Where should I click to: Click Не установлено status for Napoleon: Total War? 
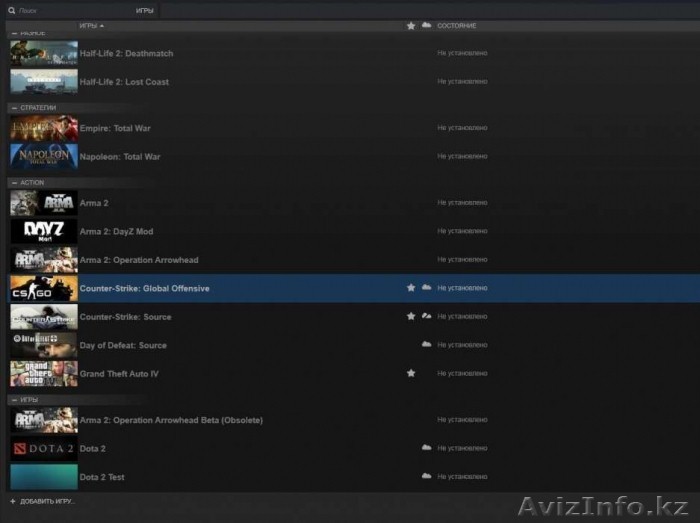tap(462, 156)
